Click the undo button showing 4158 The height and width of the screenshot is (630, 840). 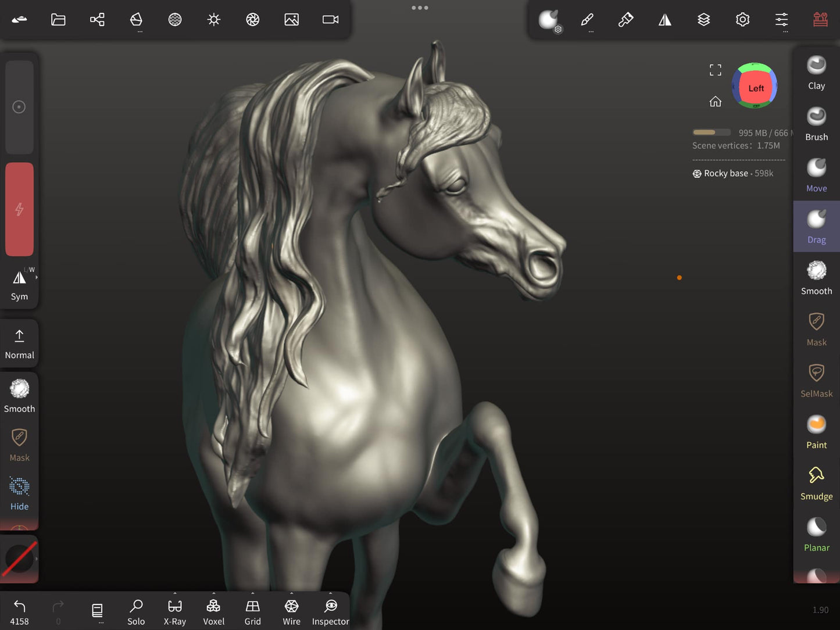click(19, 612)
